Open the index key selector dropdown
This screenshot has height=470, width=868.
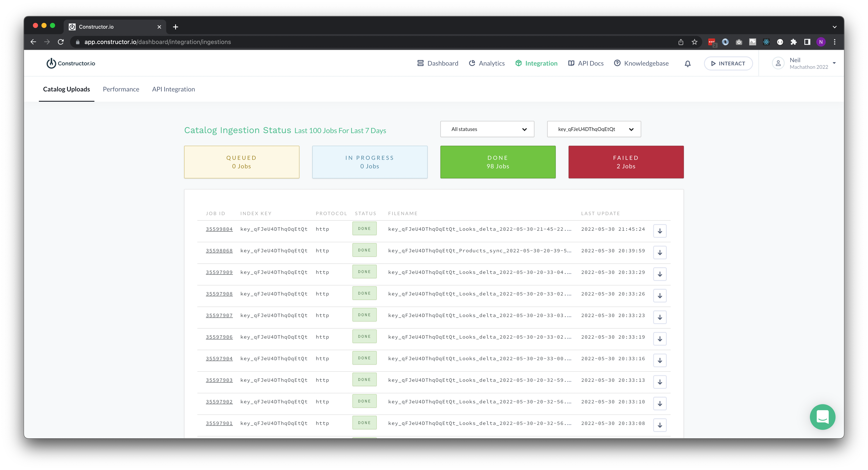tap(594, 129)
